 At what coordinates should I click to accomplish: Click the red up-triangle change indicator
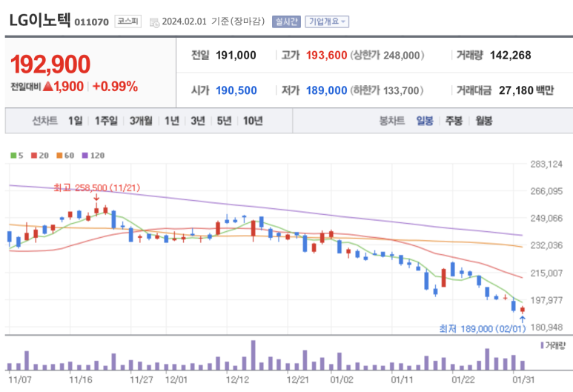[x=48, y=87]
